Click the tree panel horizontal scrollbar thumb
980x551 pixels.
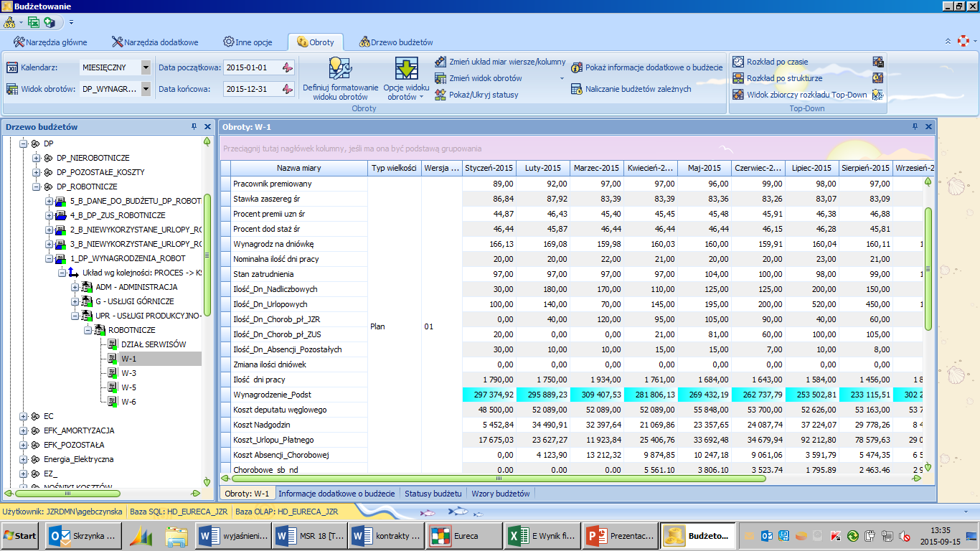[x=67, y=494]
